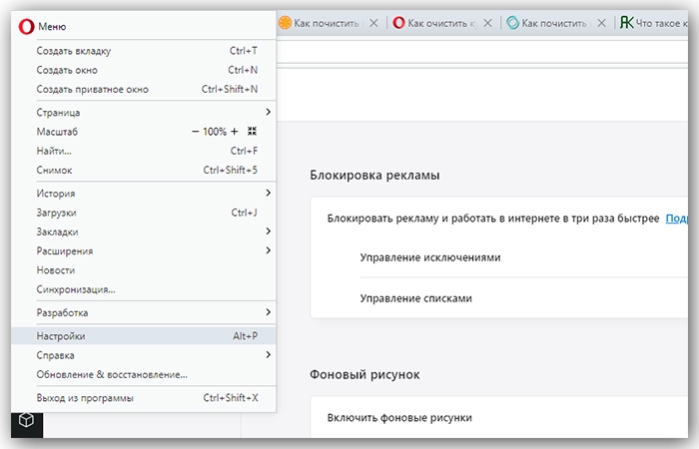Open Управление исключениями
Image resolution: width=699 pixels, height=449 pixels.
pos(430,257)
